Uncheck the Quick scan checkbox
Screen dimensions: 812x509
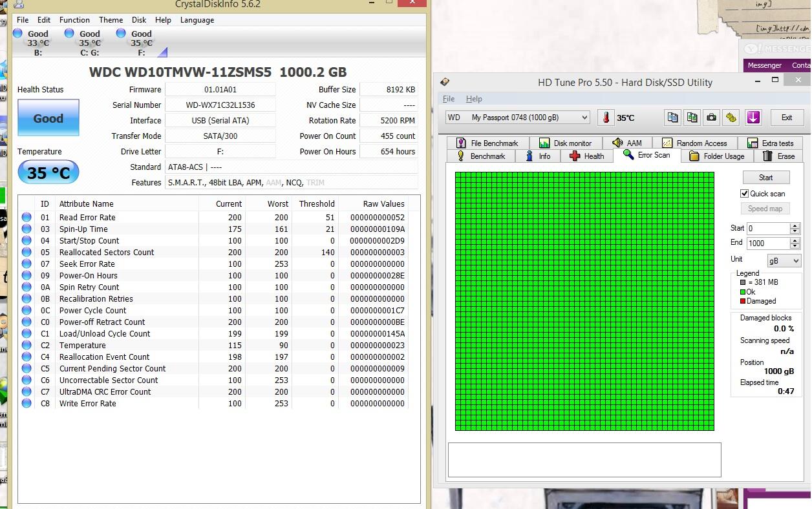(x=745, y=194)
